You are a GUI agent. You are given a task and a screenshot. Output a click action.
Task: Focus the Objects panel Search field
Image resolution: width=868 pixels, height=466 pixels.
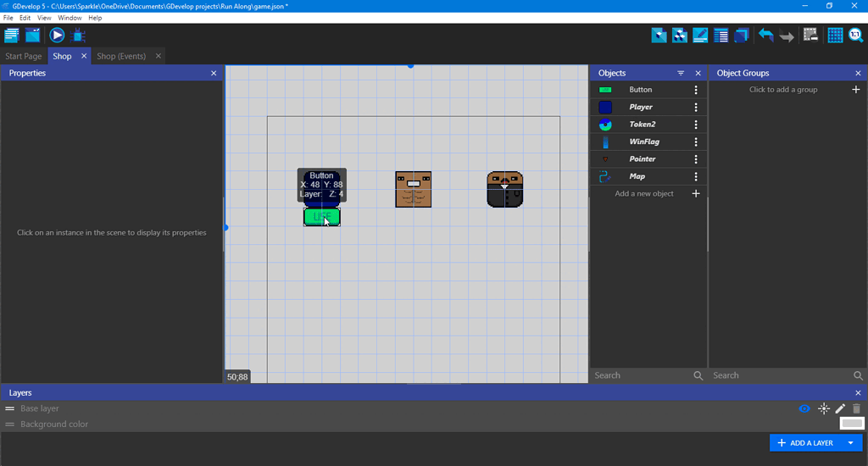point(643,375)
